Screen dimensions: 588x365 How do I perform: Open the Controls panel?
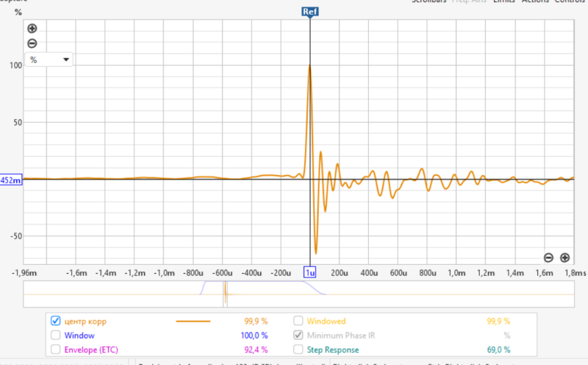570,1
